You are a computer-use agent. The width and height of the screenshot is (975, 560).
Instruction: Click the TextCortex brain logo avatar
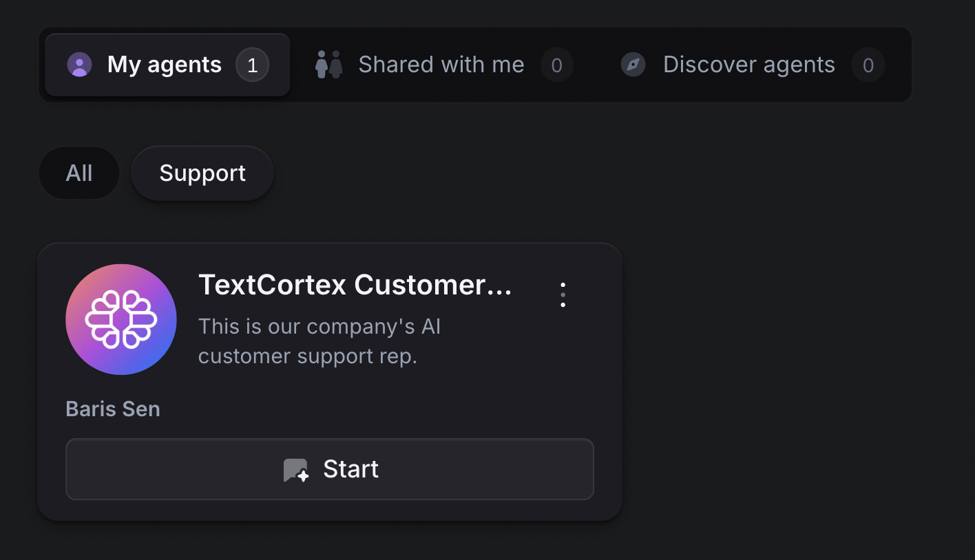[x=121, y=319]
